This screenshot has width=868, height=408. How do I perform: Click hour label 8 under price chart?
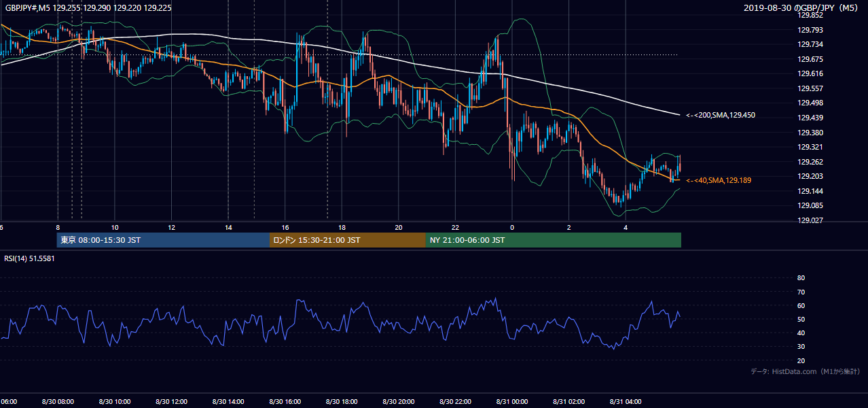pos(58,227)
